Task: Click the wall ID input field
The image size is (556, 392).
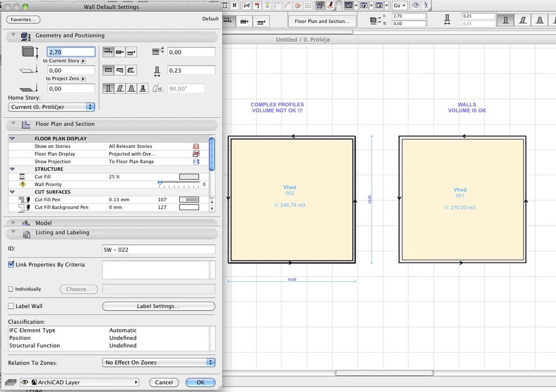Action: [x=159, y=250]
